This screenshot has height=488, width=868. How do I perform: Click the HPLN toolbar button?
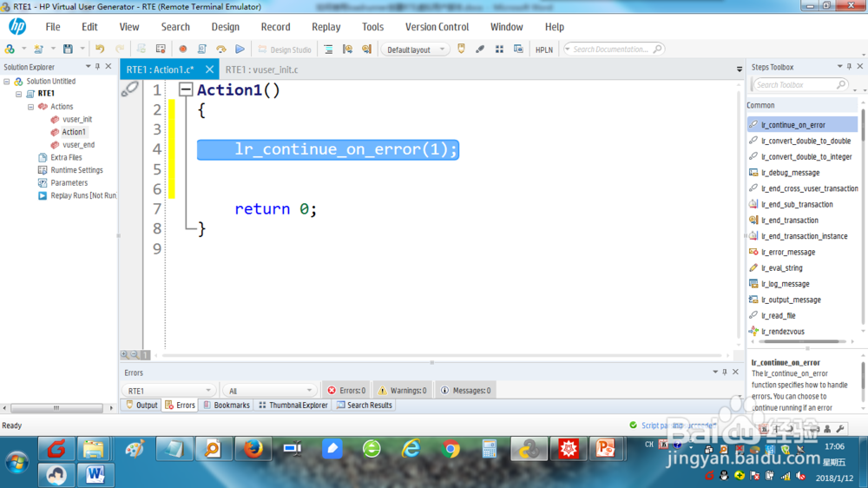(544, 49)
